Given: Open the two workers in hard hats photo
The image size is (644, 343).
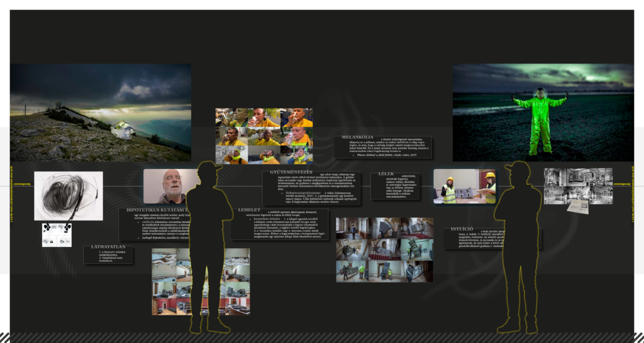Looking at the screenshot, I should coord(464,187).
